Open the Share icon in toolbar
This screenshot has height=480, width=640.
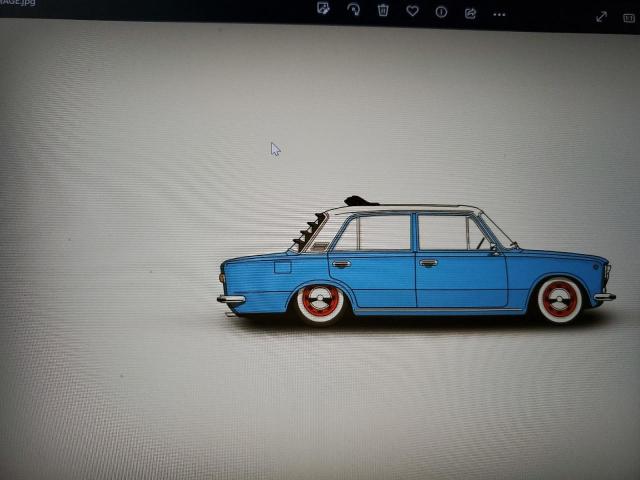(470, 12)
